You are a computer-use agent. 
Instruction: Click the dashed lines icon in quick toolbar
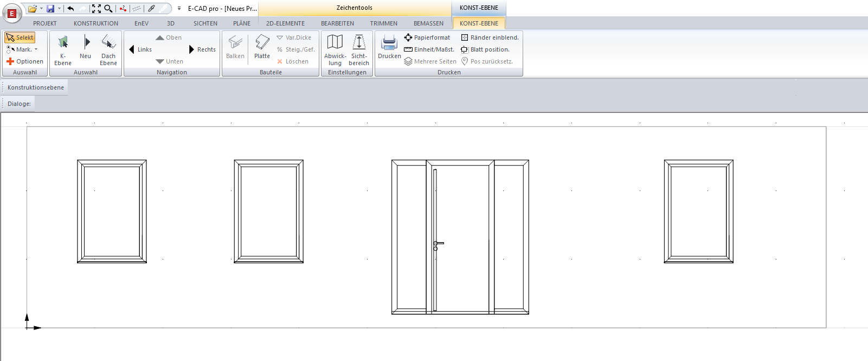click(x=137, y=9)
